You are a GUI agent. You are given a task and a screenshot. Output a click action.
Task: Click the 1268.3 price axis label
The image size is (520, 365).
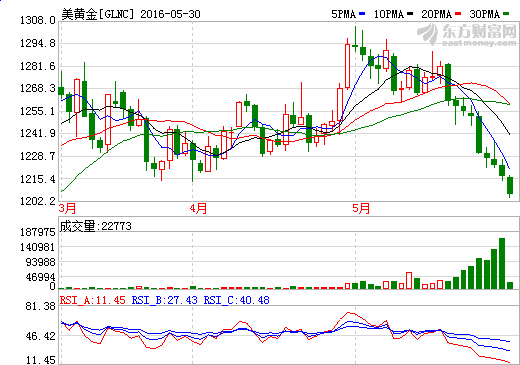pos(38,88)
